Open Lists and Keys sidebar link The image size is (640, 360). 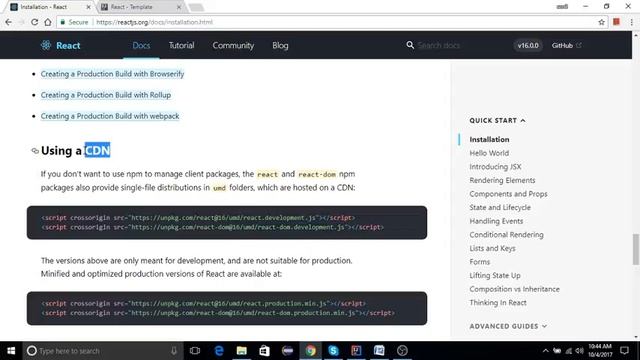492,248
